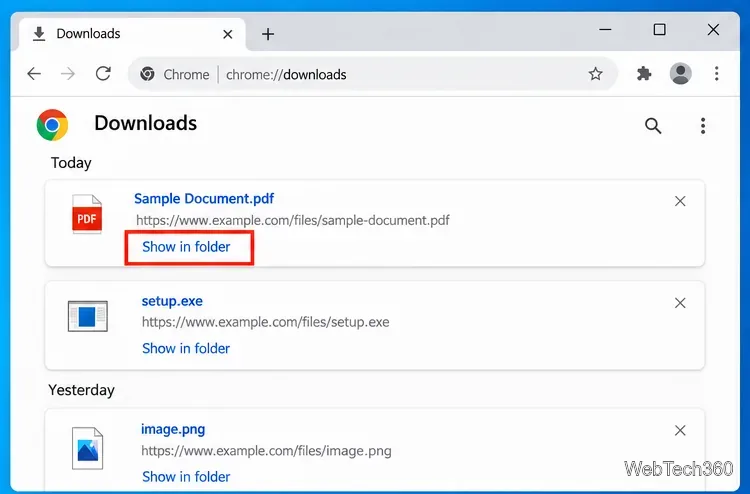Open the Extensions puzzle icon

point(644,74)
